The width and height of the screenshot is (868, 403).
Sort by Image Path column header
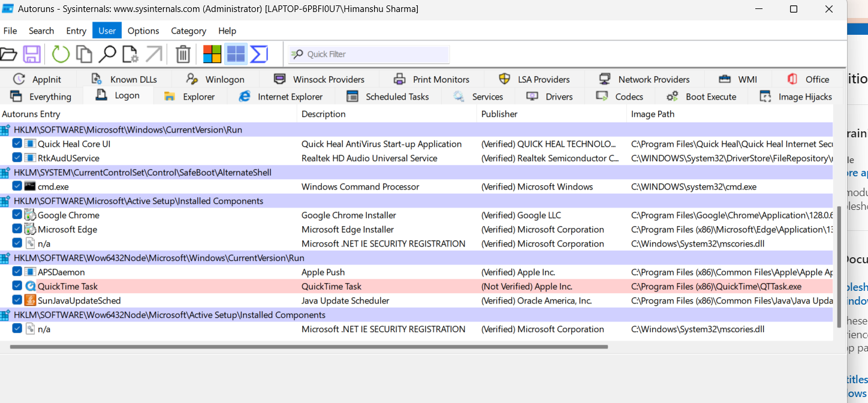(x=730, y=114)
